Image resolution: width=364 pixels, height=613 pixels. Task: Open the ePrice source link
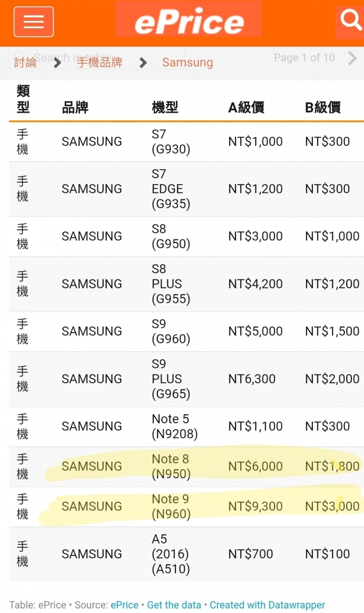click(x=124, y=605)
